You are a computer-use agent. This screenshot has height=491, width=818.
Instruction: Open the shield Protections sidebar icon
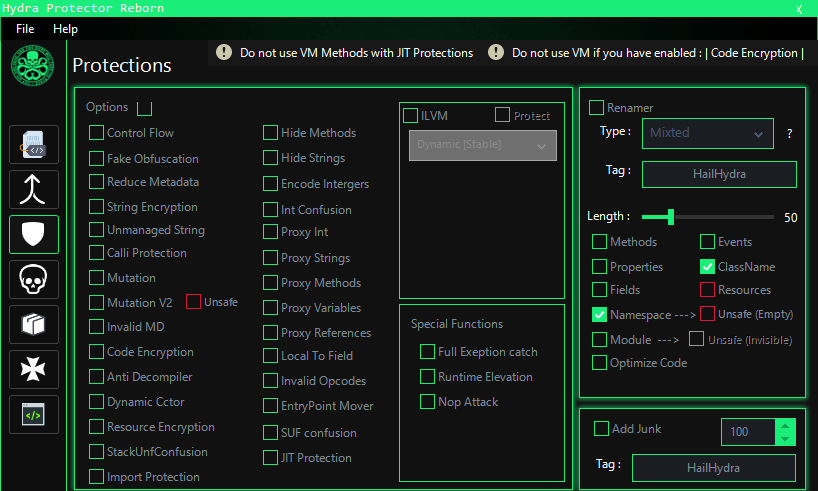click(x=34, y=234)
